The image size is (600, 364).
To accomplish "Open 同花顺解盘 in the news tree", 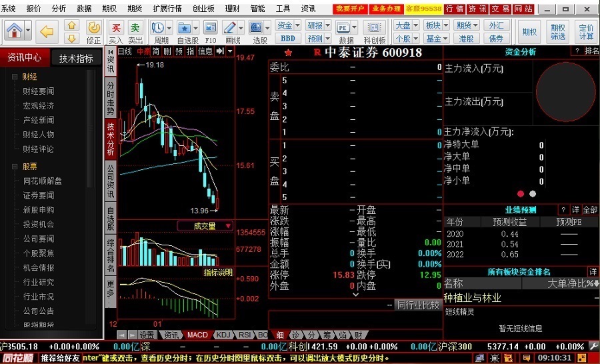I will click(x=42, y=181).
